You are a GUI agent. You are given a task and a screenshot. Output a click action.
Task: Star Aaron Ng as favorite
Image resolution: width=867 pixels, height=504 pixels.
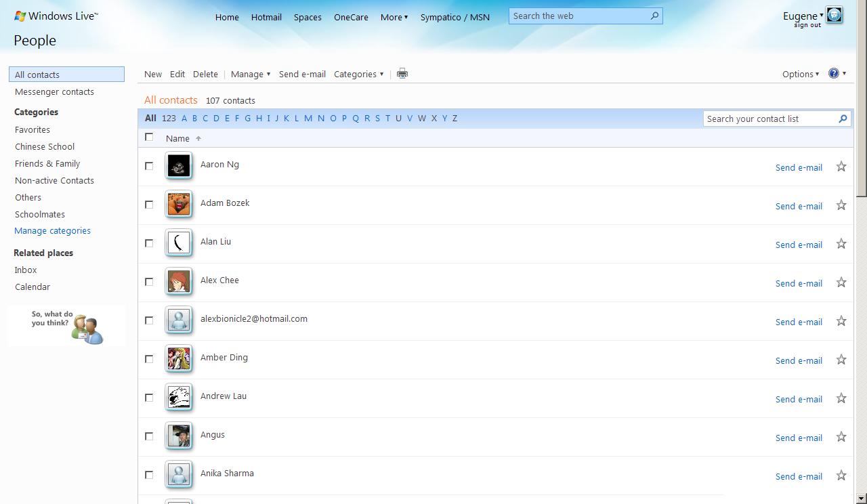click(x=841, y=166)
